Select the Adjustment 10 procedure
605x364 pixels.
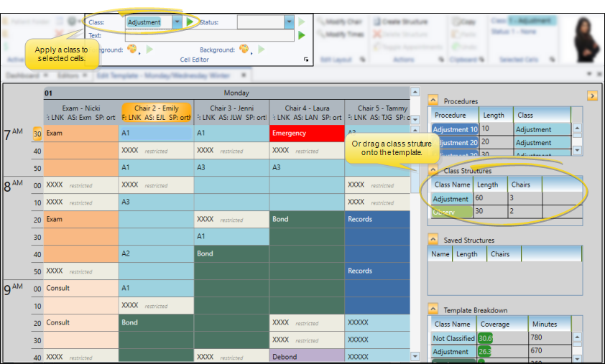(x=454, y=129)
